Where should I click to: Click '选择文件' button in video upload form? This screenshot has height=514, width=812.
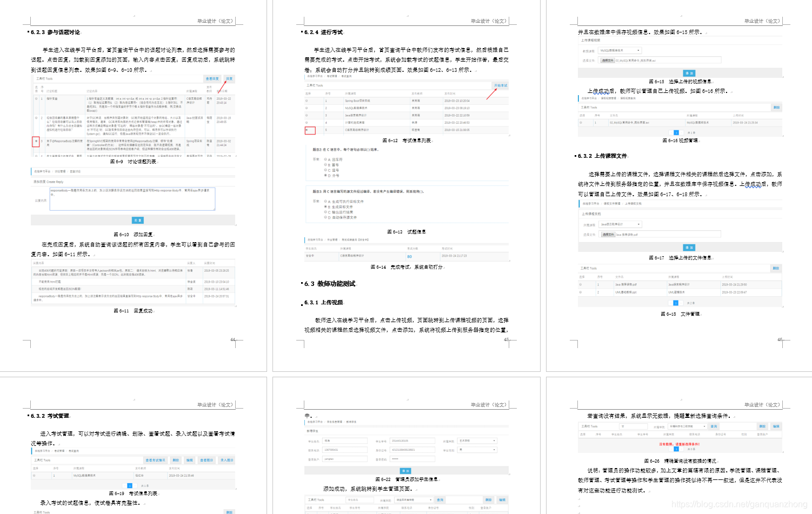(x=608, y=61)
